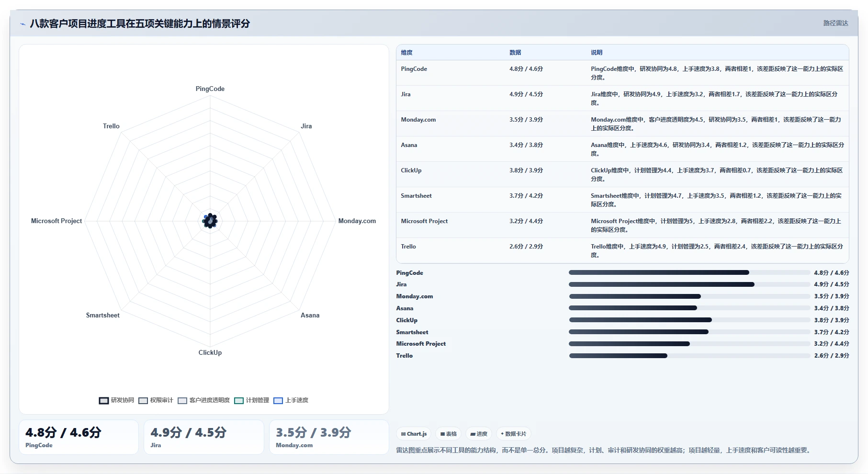868x474 pixels.
Task: Click the 表格 tag
Action: (449, 434)
